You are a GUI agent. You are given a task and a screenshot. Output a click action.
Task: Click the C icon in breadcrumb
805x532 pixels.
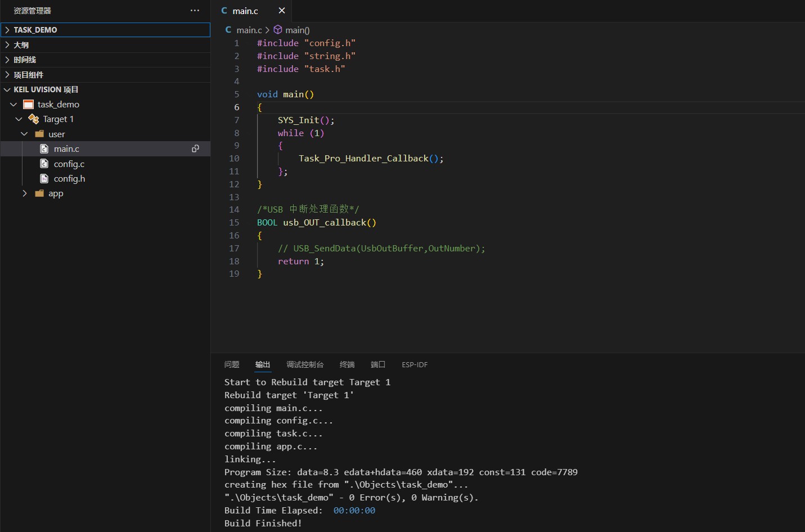pos(228,30)
